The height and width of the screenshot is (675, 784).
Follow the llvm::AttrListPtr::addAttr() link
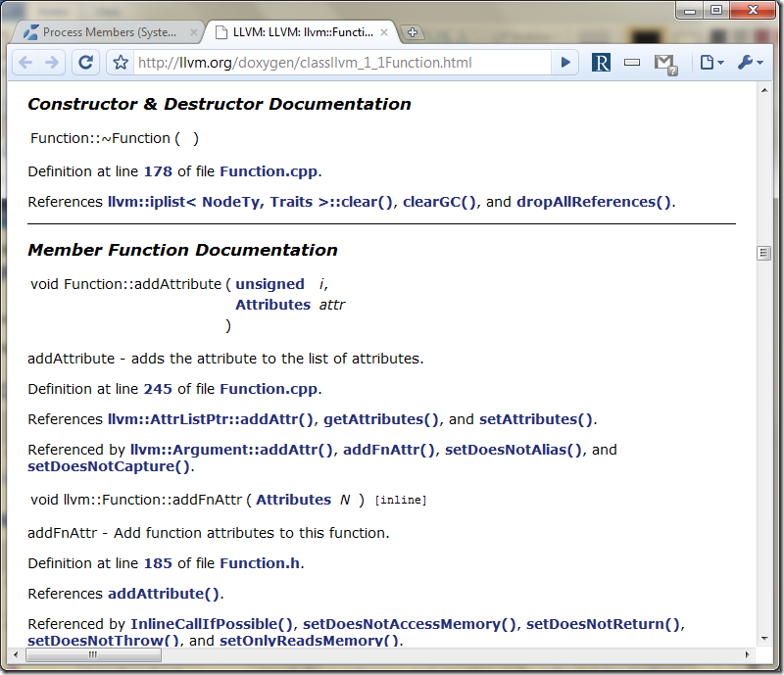click(211, 419)
